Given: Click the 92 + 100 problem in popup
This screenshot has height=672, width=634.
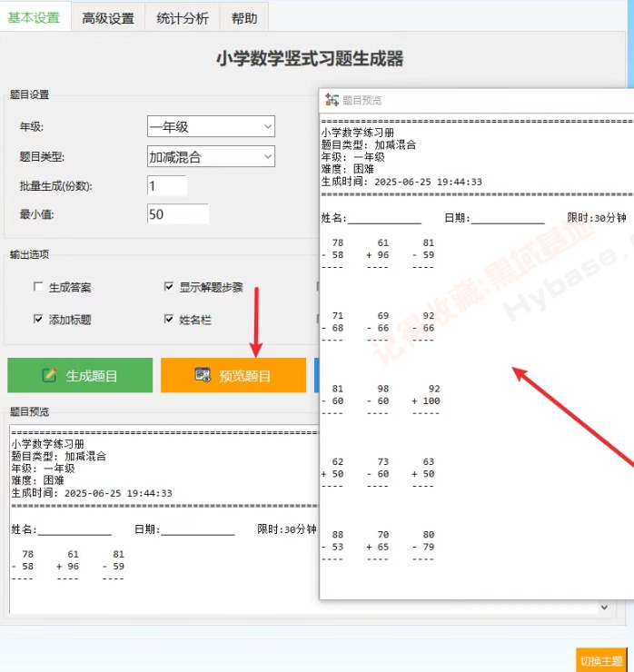Looking at the screenshot, I should tap(426, 400).
